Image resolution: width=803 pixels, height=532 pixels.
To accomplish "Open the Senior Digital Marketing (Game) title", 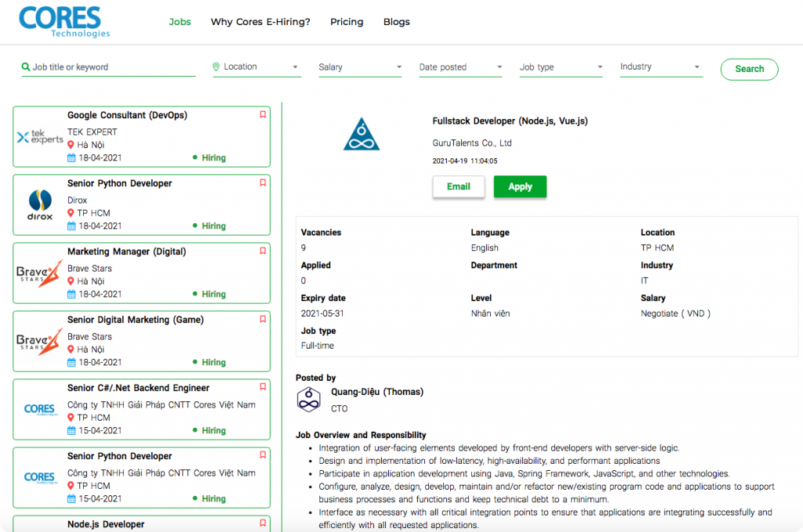I will (135, 320).
